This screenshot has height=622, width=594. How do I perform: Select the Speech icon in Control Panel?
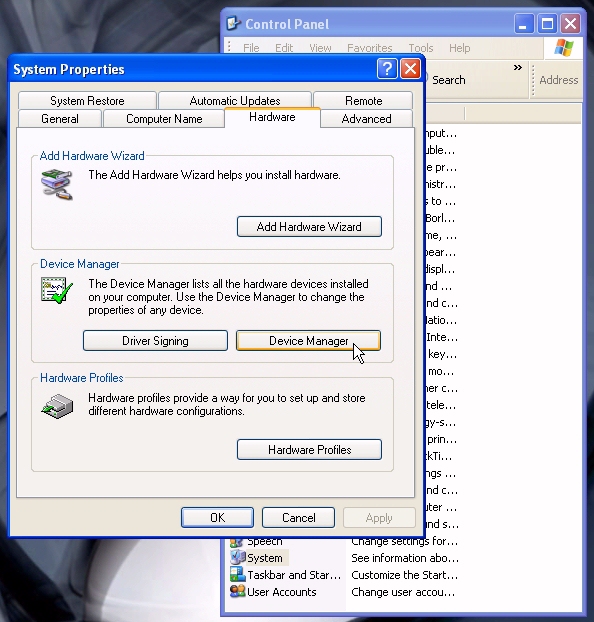click(237, 541)
